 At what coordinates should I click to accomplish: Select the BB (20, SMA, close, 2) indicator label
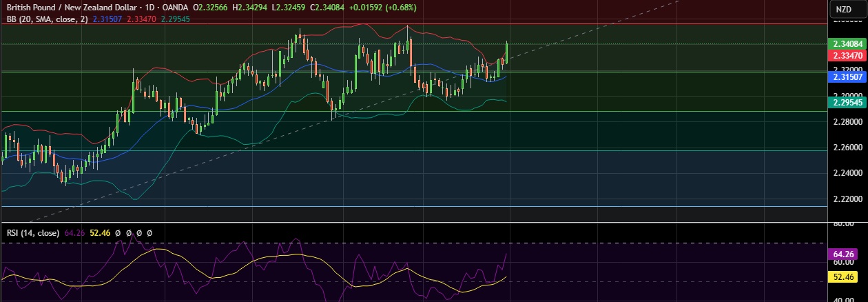[46, 19]
